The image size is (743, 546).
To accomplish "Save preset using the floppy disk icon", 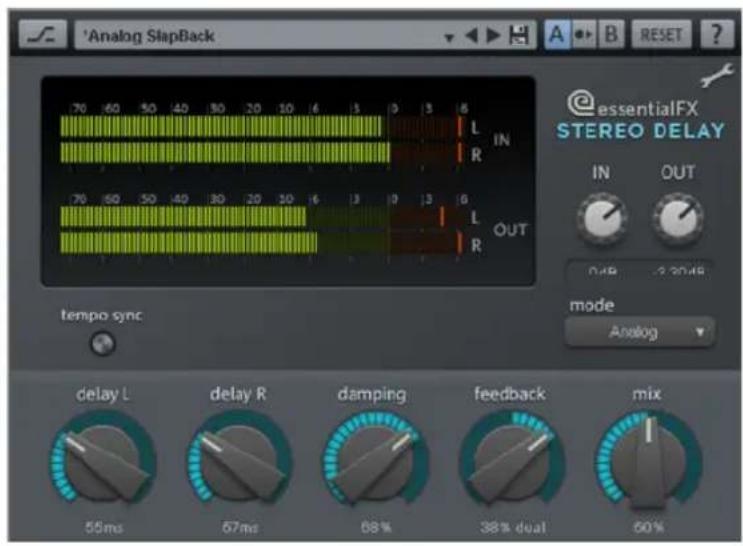I will pyautogui.click(x=519, y=36).
